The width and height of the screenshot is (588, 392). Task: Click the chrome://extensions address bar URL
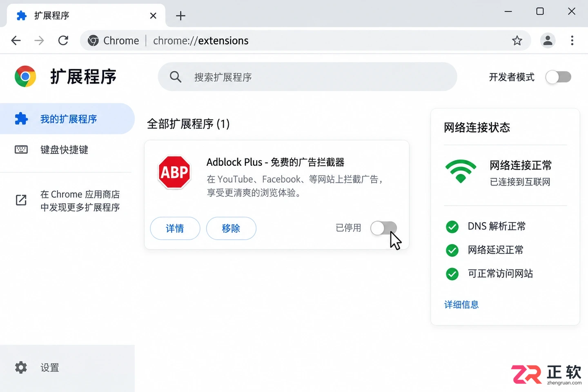coord(201,41)
